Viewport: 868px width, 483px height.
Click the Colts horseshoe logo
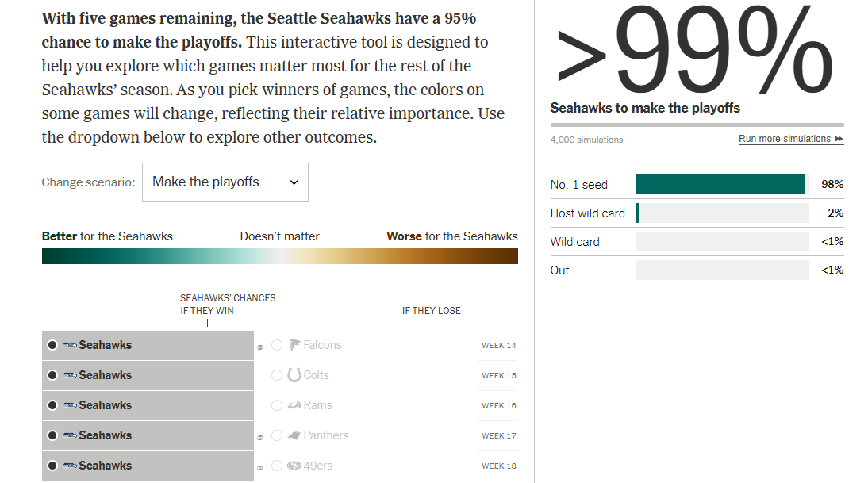pos(294,375)
